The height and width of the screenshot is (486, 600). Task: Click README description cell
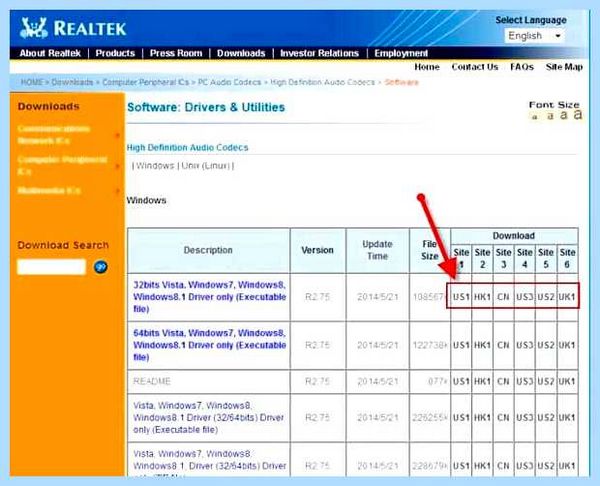(x=209, y=381)
